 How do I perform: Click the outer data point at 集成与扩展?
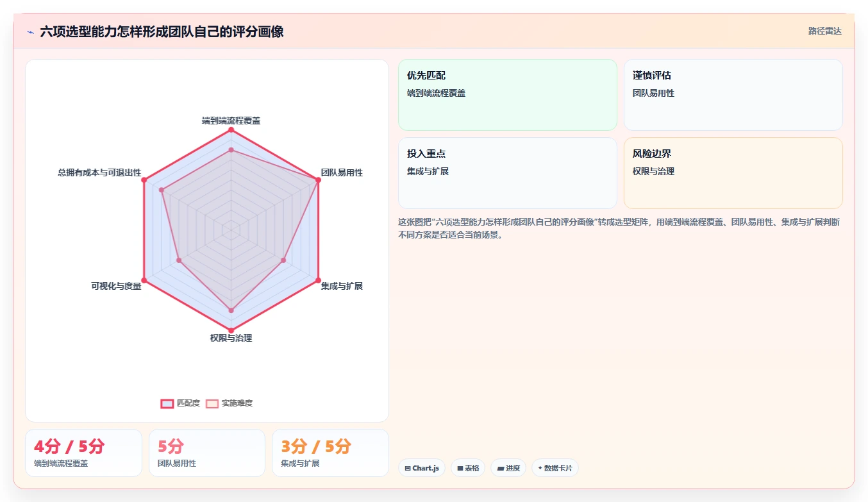[318, 280]
